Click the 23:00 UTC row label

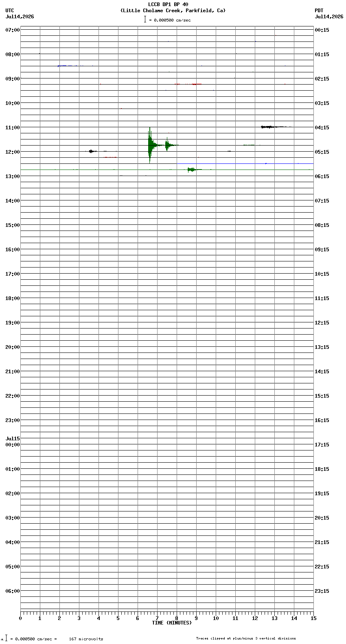click(x=12, y=420)
